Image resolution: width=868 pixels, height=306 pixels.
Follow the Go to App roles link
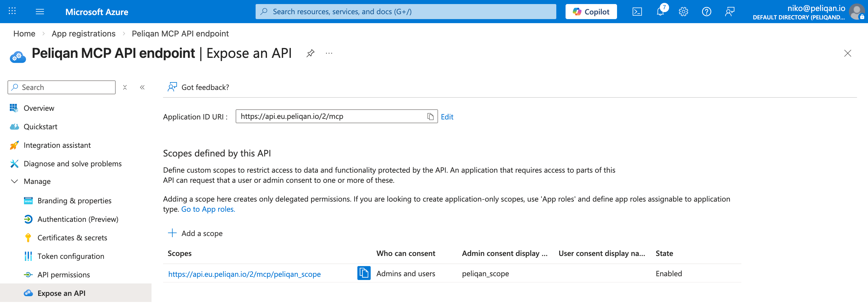coord(208,209)
